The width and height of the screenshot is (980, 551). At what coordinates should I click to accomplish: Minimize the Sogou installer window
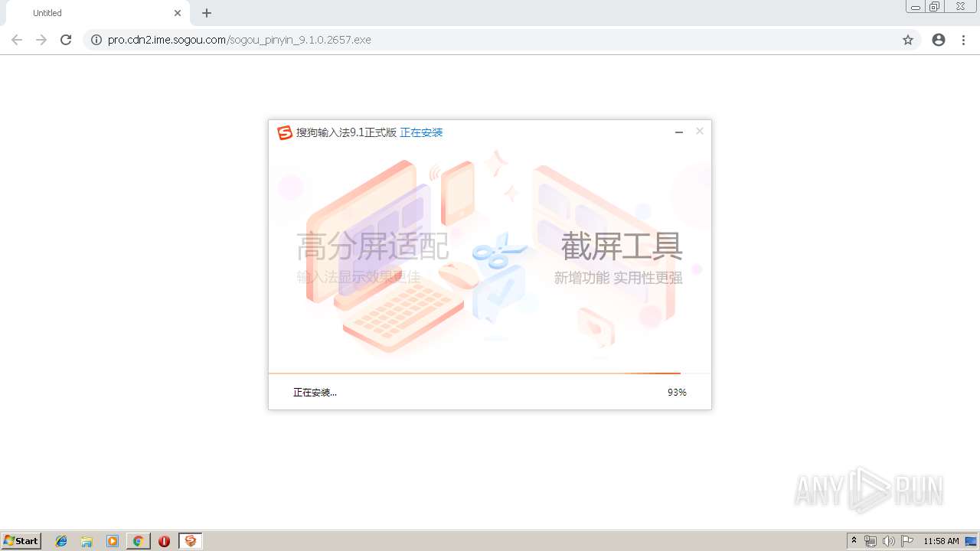[678, 132]
